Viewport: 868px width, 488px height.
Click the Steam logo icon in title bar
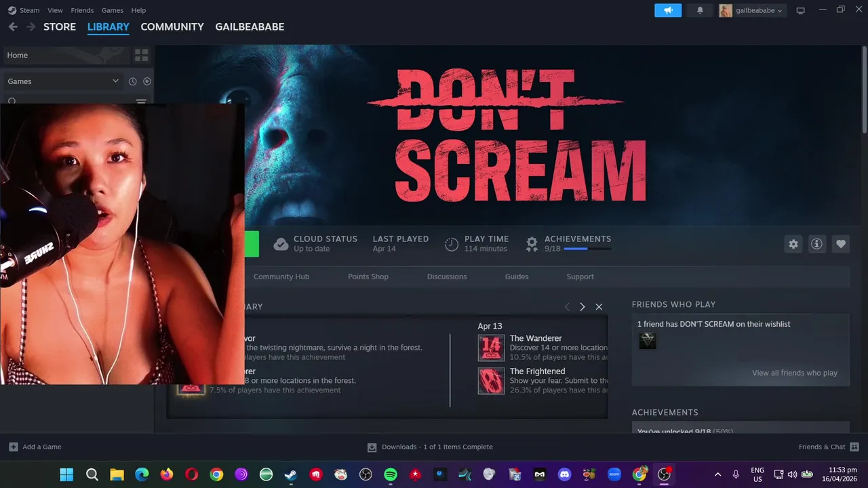click(x=12, y=10)
